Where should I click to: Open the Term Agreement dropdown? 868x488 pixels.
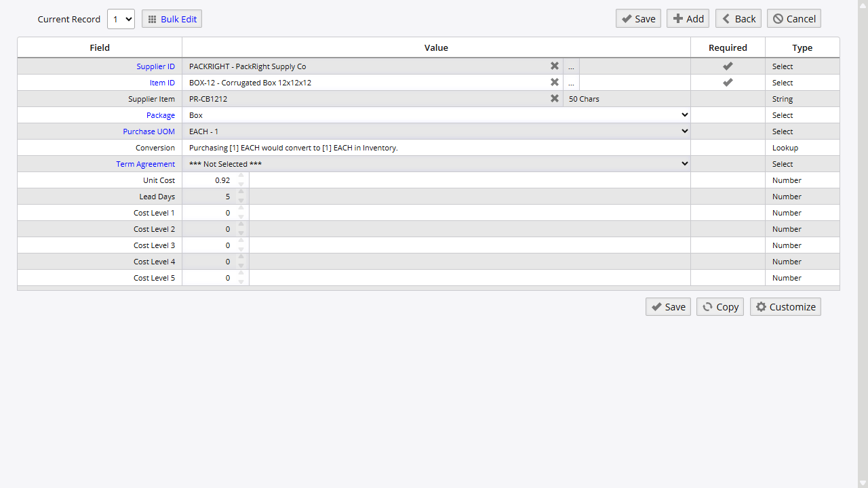pos(684,163)
